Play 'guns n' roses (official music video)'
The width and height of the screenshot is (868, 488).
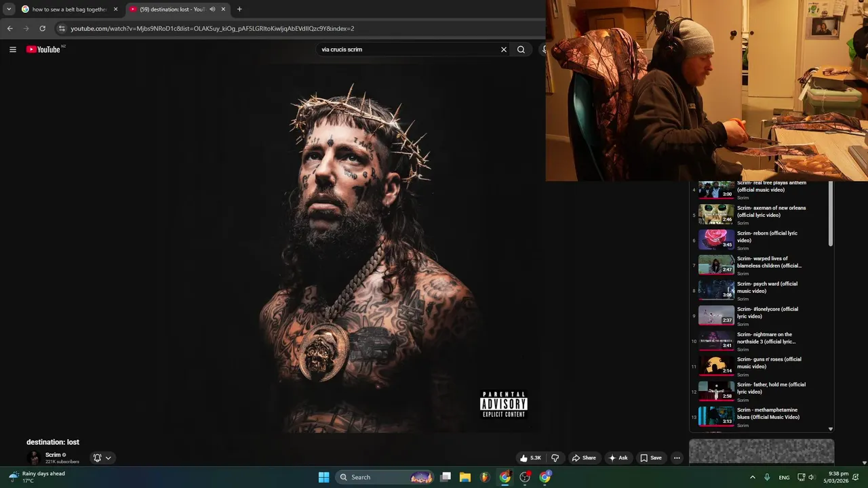tap(762, 366)
